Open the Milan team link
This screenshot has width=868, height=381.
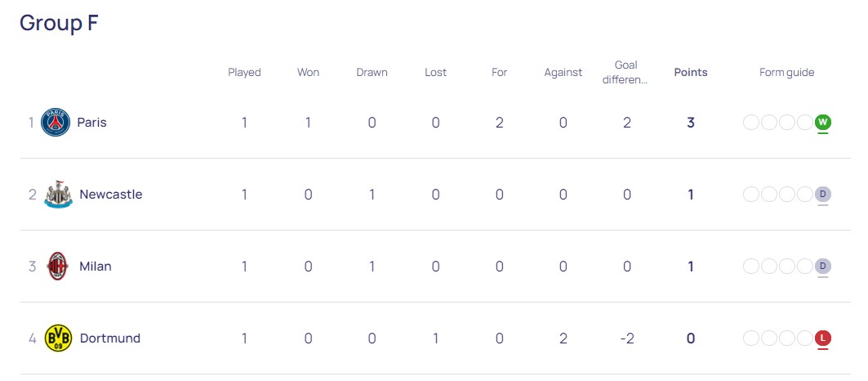tap(96, 267)
